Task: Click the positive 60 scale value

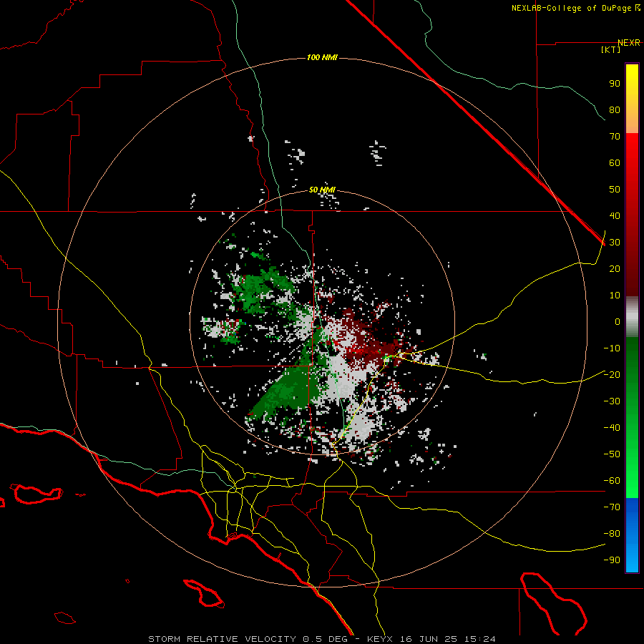Action: [615, 162]
